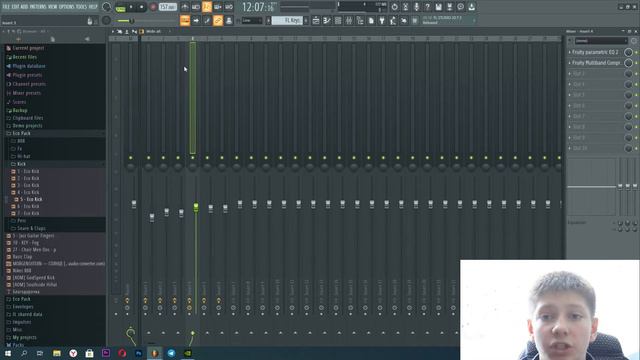This screenshot has width=640, height=360.
Task: Open the PATTERNS menu
Action: coord(38,7)
